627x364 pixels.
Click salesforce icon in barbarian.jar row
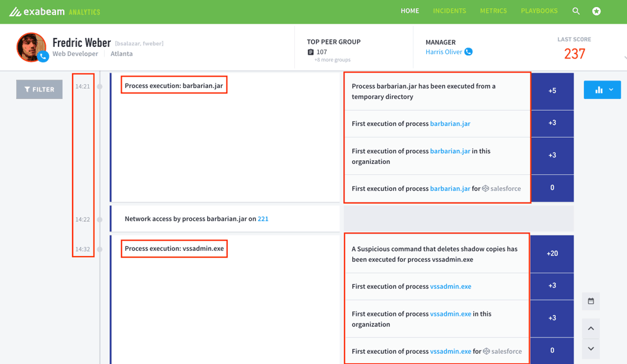[x=485, y=188]
